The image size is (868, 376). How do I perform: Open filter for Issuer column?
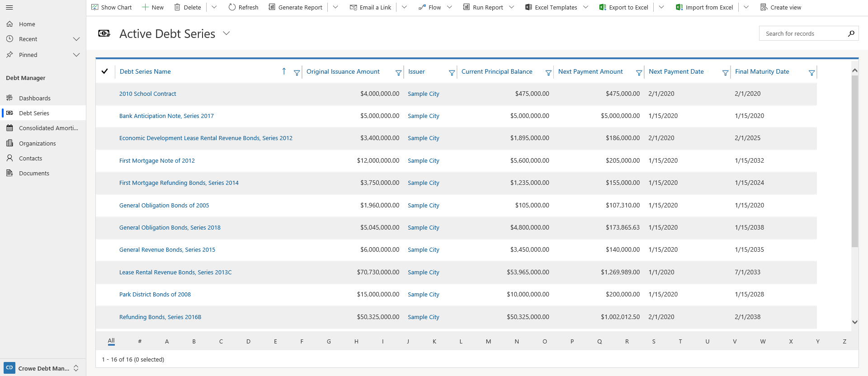coord(451,73)
